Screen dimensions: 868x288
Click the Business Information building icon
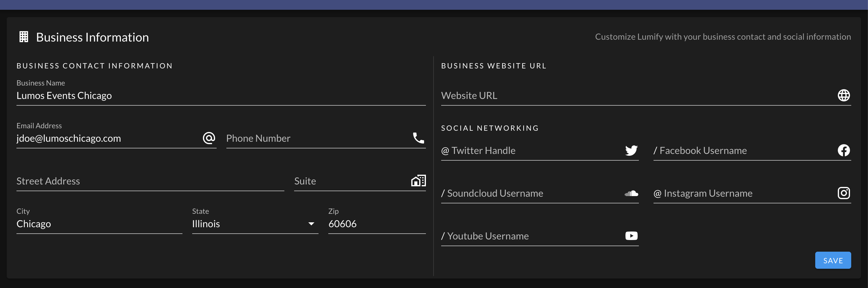tap(23, 37)
